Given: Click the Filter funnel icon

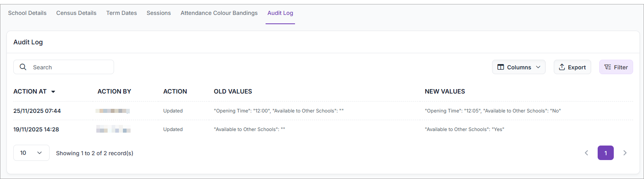Looking at the screenshot, I should point(607,67).
